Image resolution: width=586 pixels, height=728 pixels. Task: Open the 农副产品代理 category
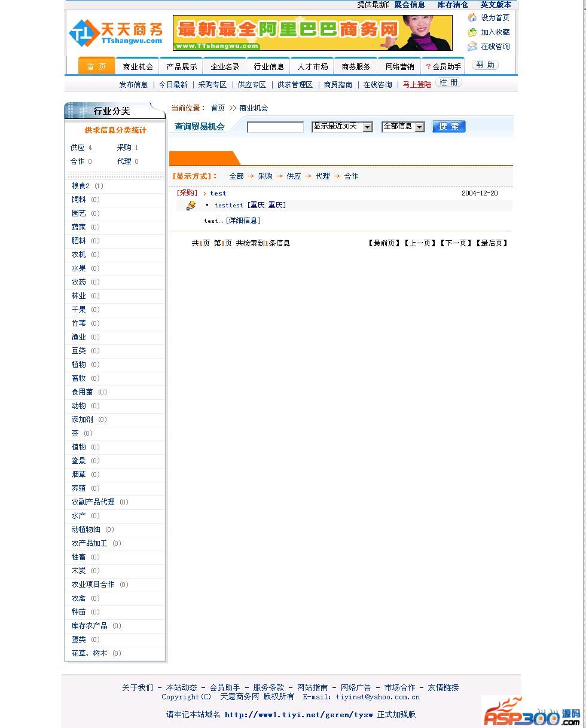[93, 502]
